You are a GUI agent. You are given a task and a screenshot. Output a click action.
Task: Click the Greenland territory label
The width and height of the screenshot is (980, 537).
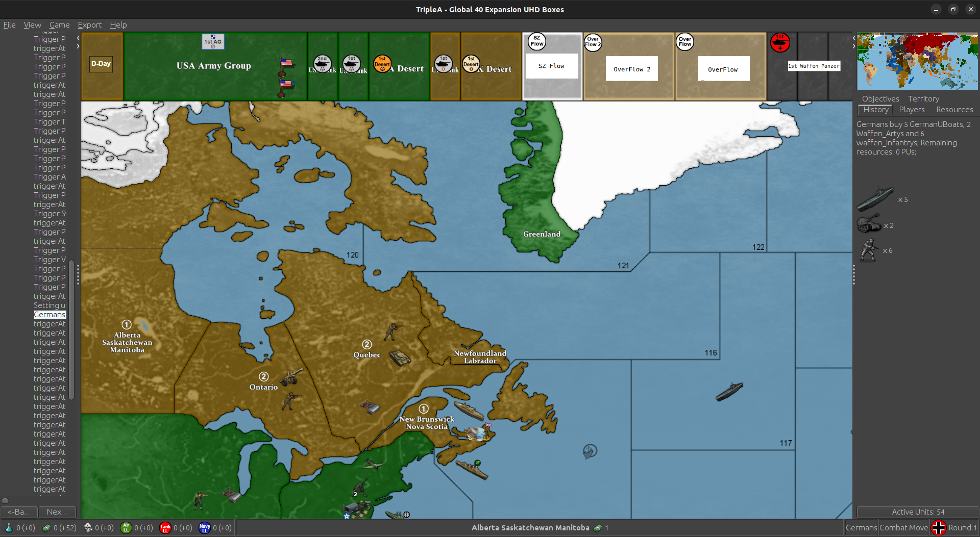click(542, 234)
